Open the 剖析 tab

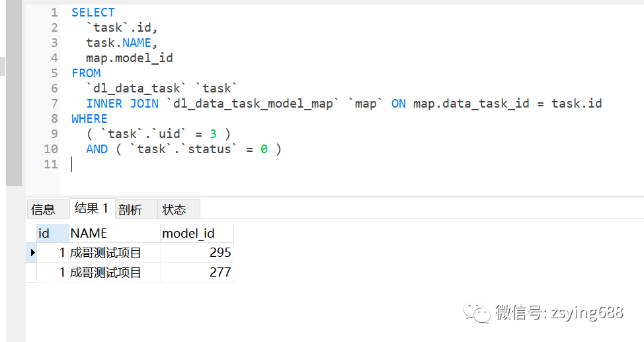coord(130,210)
